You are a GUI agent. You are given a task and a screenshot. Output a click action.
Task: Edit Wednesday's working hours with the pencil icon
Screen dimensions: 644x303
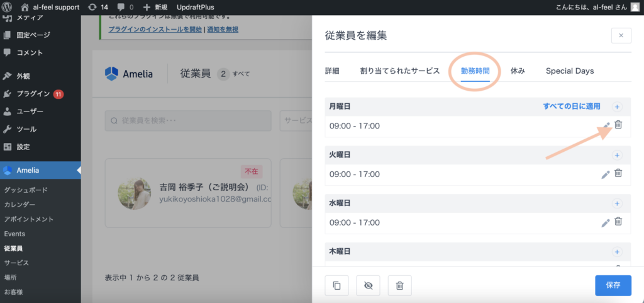(x=606, y=222)
